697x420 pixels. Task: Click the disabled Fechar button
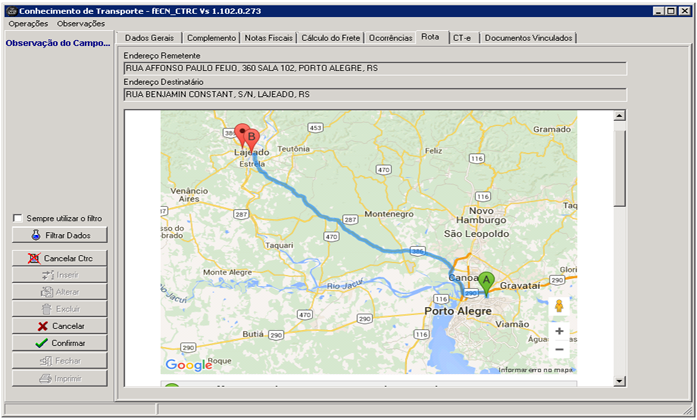60,361
